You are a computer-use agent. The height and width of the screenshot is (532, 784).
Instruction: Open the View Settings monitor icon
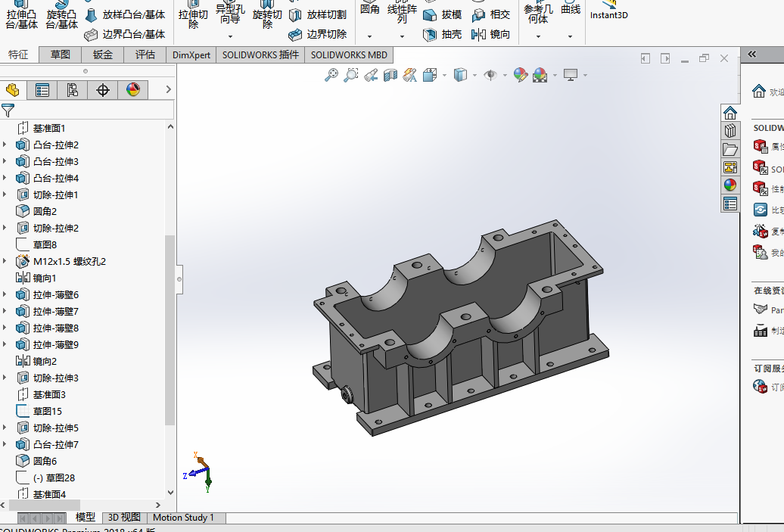[x=571, y=75]
